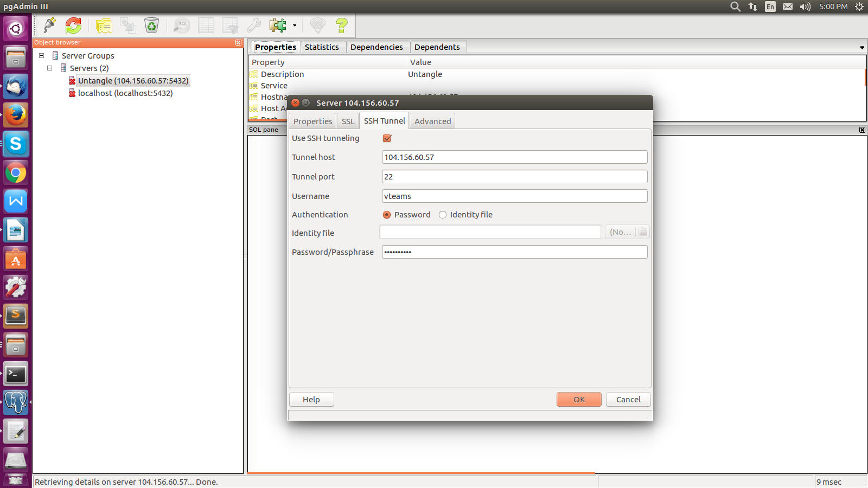
Task: Click the Drop object recycle bin icon
Action: pos(152,25)
